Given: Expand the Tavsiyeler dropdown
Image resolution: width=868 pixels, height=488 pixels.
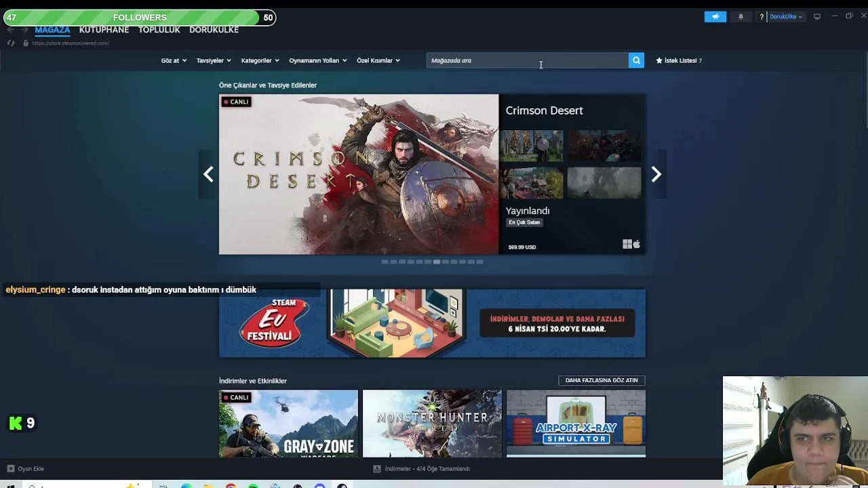Looking at the screenshot, I should (214, 60).
